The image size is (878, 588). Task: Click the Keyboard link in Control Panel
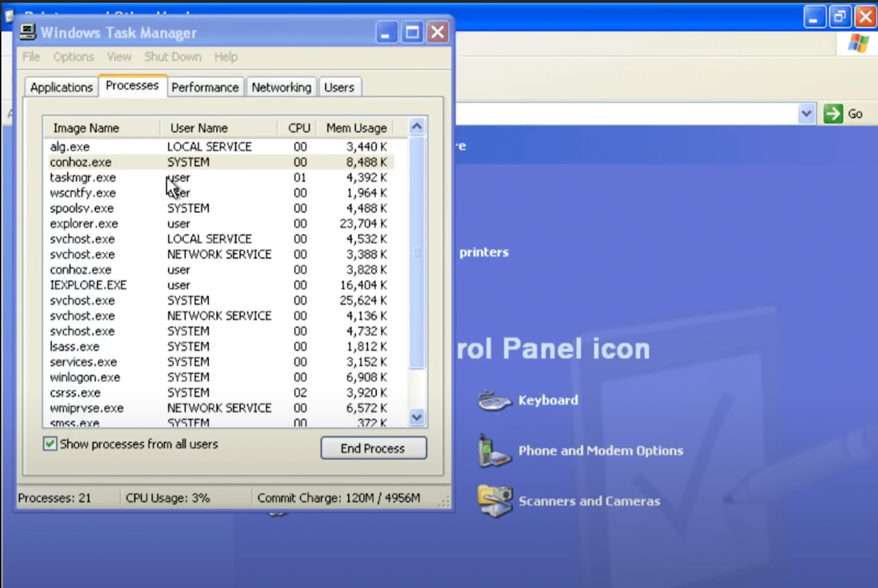pyautogui.click(x=548, y=400)
